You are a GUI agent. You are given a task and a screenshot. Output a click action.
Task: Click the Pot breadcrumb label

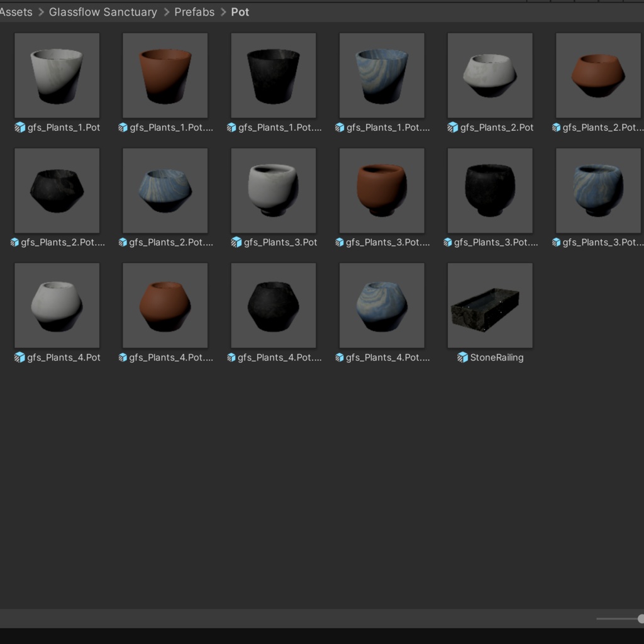(x=240, y=12)
